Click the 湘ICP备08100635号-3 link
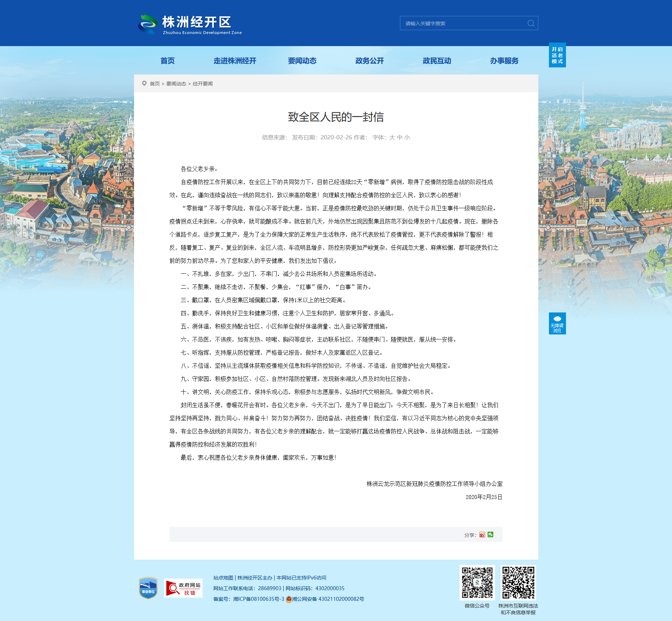Image resolution: width=672 pixels, height=621 pixels. pos(259,599)
